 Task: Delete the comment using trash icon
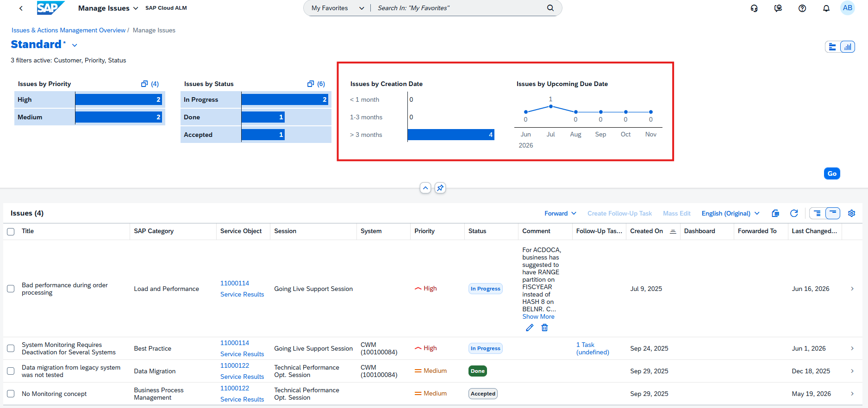pyautogui.click(x=545, y=328)
